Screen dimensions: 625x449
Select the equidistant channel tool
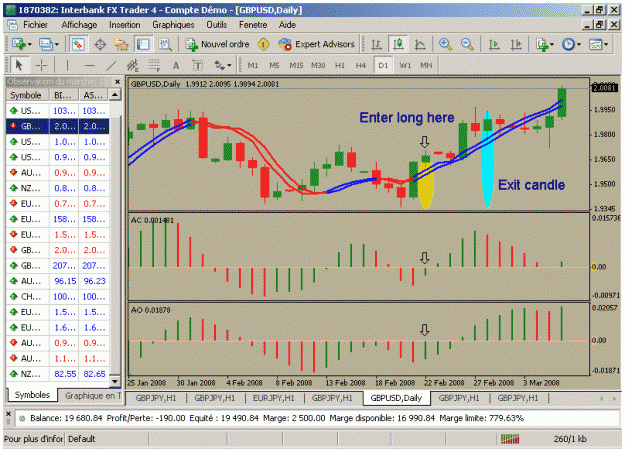click(x=133, y=65)
